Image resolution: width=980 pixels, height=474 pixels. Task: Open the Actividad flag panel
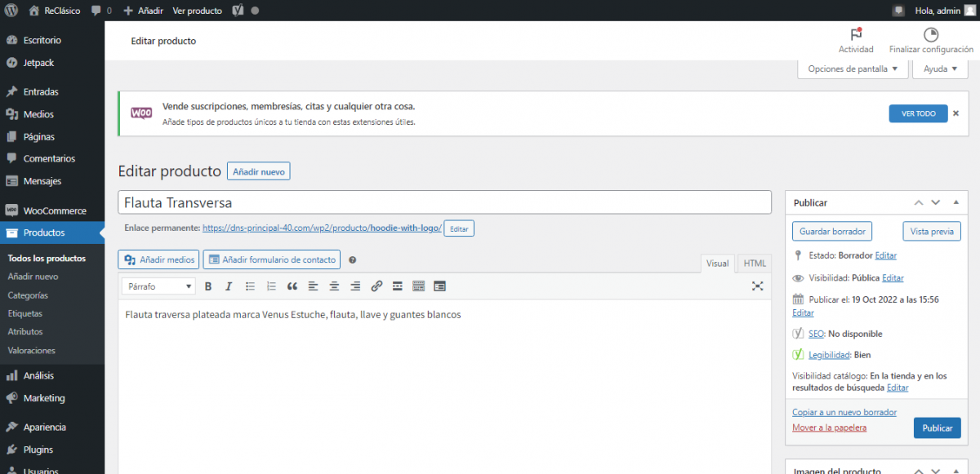pos(856,40)
